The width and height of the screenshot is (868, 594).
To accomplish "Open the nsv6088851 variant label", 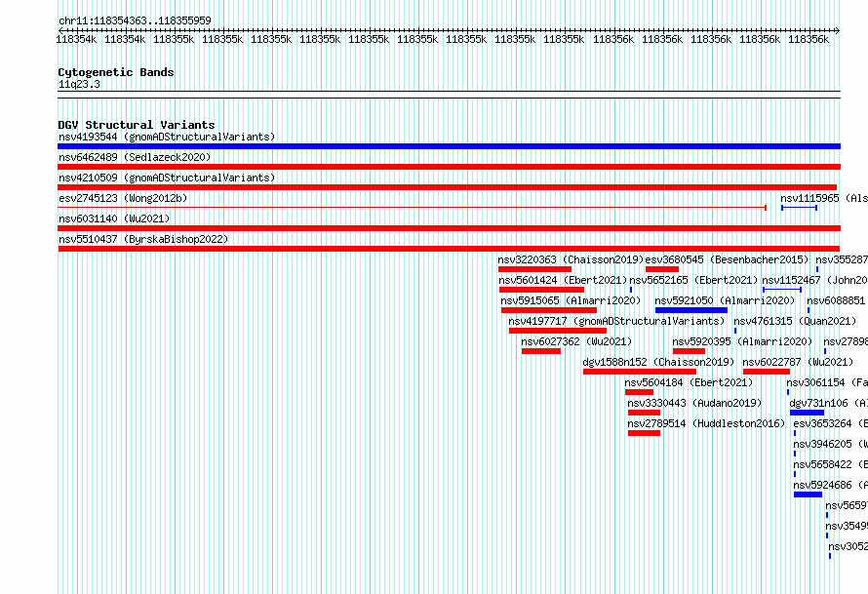I will pyautogui.click(x=836, y=300).
